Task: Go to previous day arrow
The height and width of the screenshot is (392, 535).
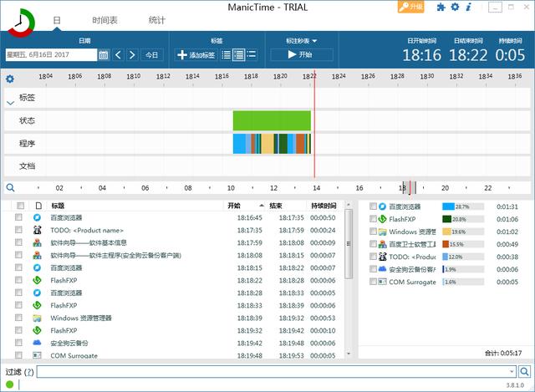Action: click(x=118, y=55)
